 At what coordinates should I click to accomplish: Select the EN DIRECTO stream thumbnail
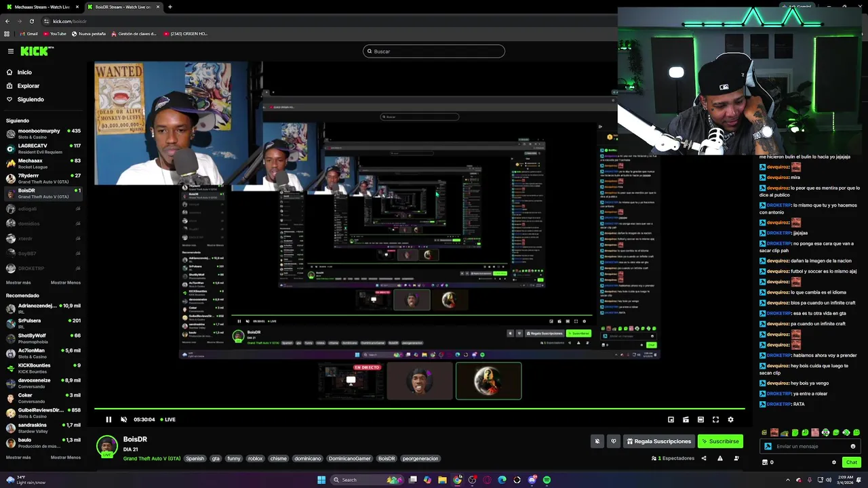point(351,380)
